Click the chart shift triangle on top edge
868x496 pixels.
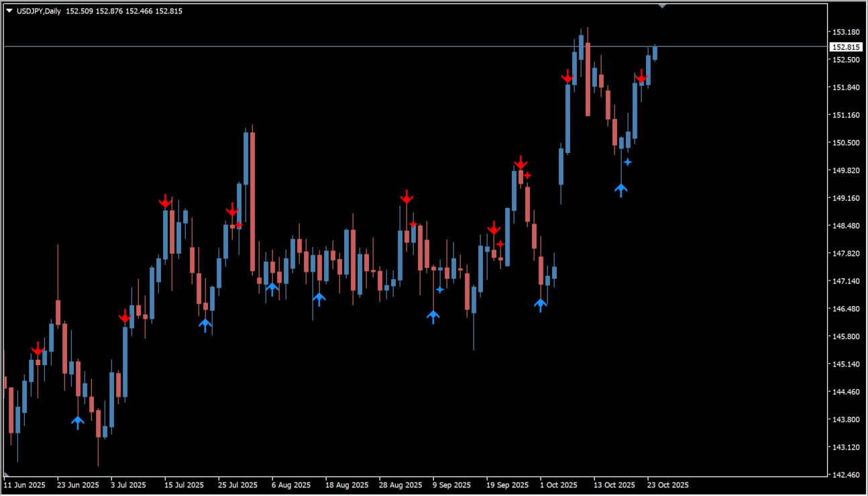[662, 6]
